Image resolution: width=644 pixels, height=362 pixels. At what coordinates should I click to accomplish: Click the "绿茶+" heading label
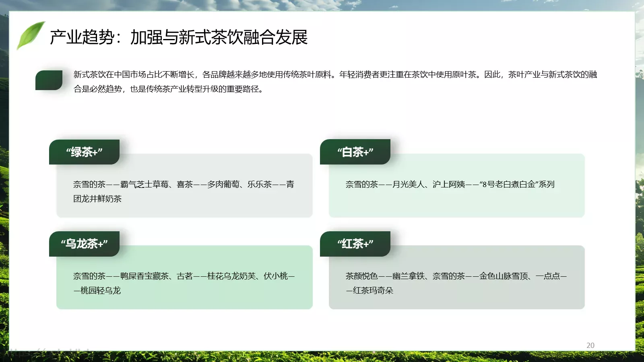tap(84, 152)
